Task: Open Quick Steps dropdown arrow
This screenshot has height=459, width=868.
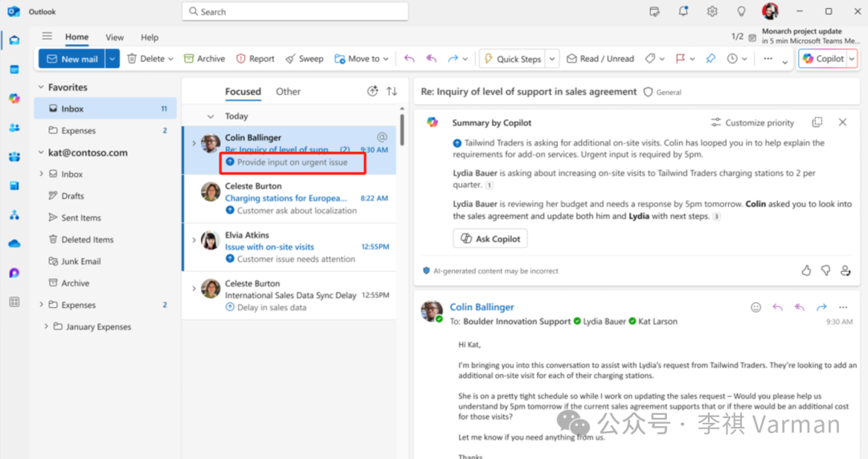Action: pyautogui.click(x=552, y=59)
